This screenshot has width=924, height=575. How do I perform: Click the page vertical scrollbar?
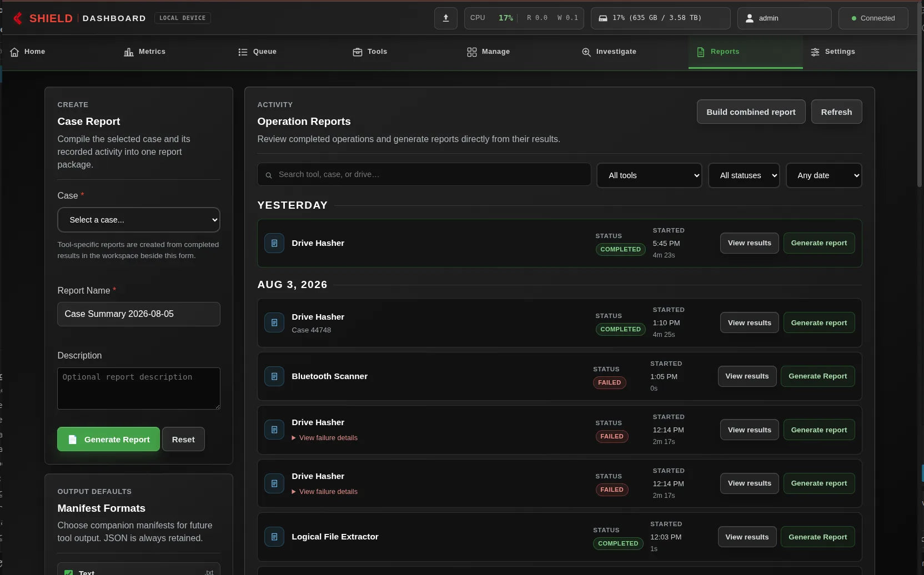[x=921, y=94]
